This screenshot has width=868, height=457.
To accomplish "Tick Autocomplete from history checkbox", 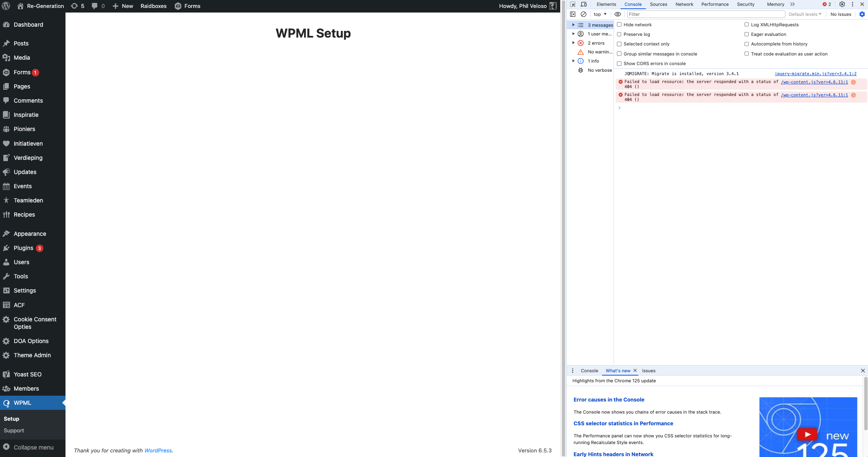I will [747, 44].
